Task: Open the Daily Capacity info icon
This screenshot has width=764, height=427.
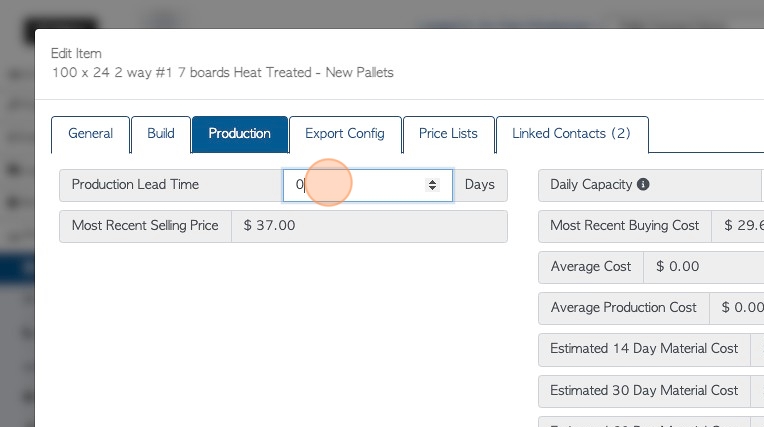Action: coord(643,184)
